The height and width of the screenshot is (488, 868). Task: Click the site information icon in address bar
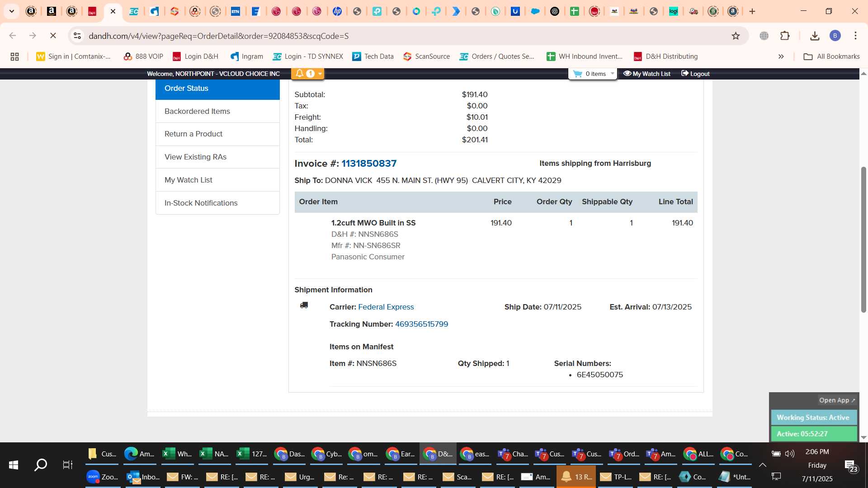pos(77,36)
